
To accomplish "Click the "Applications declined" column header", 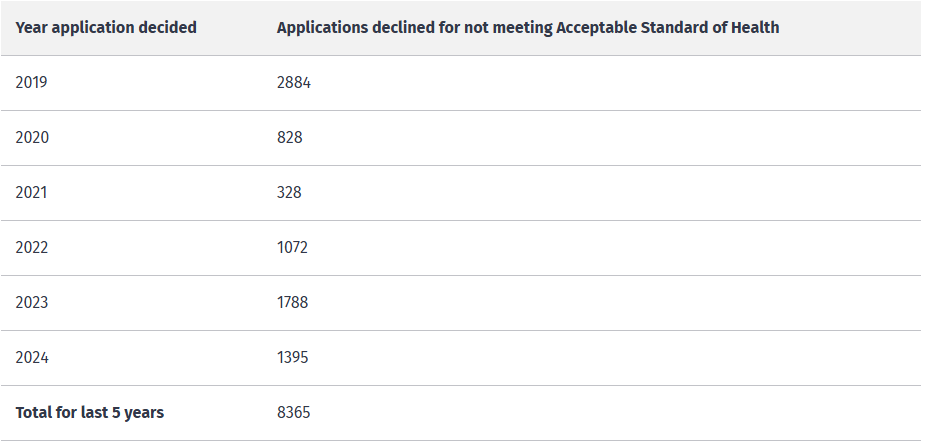I will pyautogui.click(x=528, y=28).
